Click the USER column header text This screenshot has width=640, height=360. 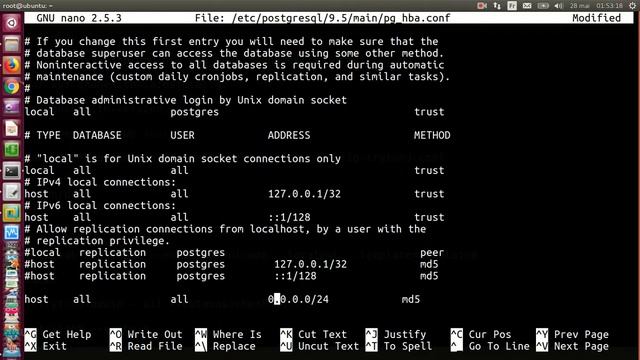pyautogui.click(x=182, y=135)
